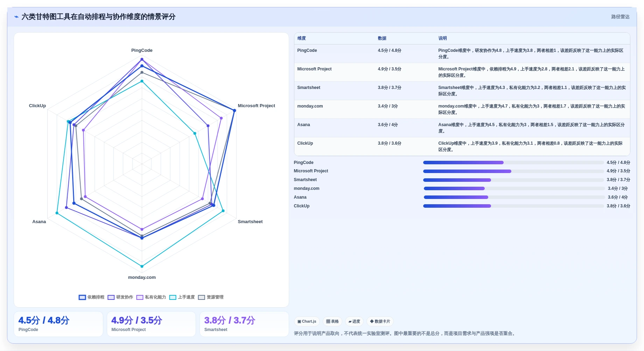Click the ClickUp progress bar

(x=513, y=206)
